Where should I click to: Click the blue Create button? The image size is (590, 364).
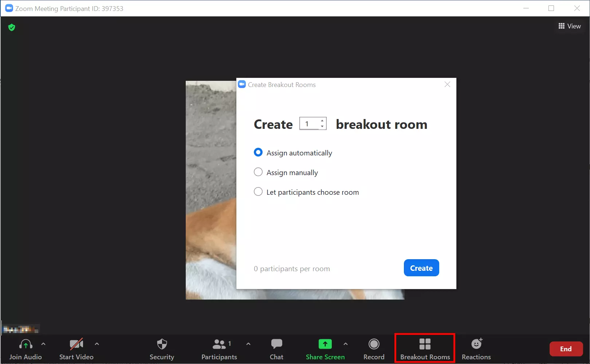pos(421,268)
